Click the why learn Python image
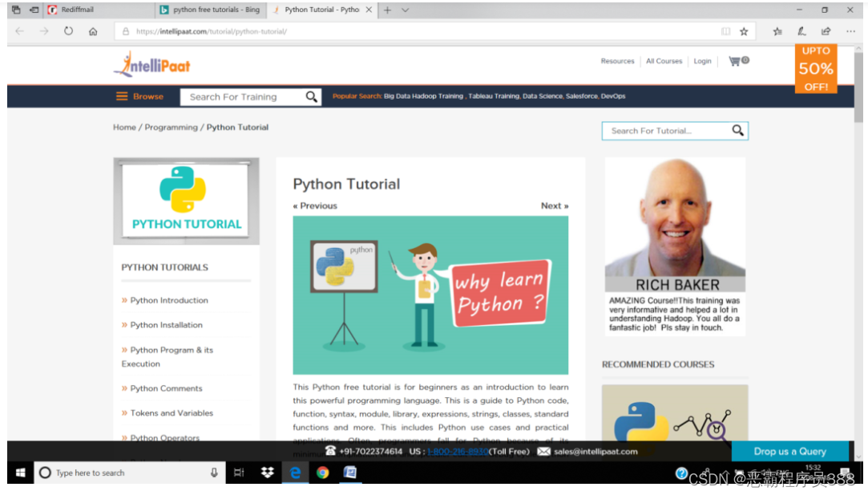 (430, 295)
